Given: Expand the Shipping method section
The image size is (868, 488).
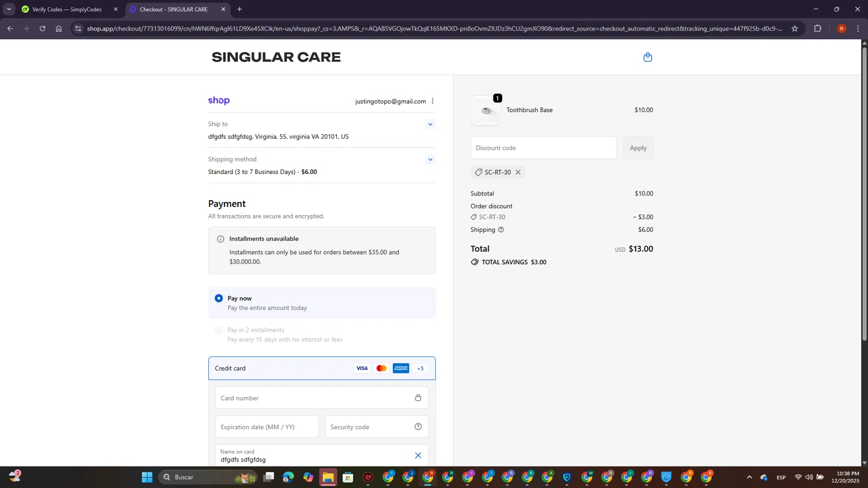Looking at the screenshot, I should pyautogui.click(x=430, y=160).
